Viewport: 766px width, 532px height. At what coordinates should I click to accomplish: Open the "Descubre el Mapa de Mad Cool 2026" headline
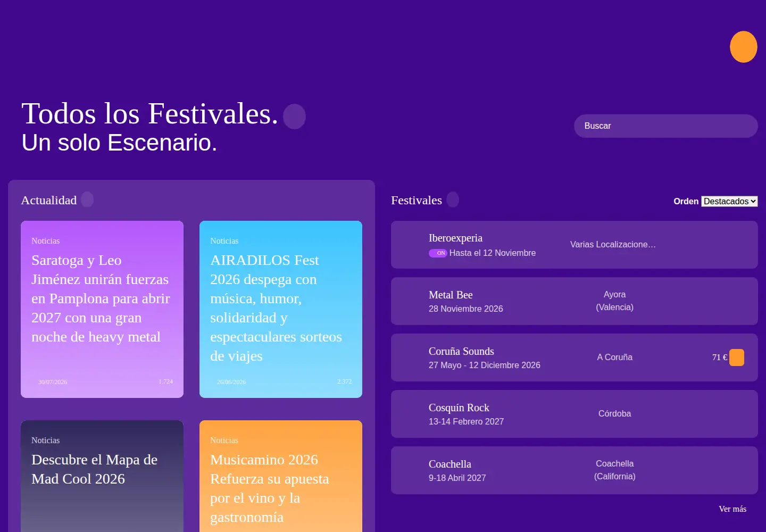pyautogui.click(x=95, y=469)
